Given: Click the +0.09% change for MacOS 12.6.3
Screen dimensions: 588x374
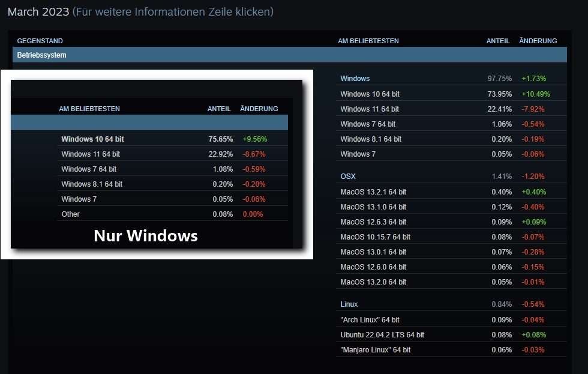Looking at the screenshot, I should tap(533, 222).
